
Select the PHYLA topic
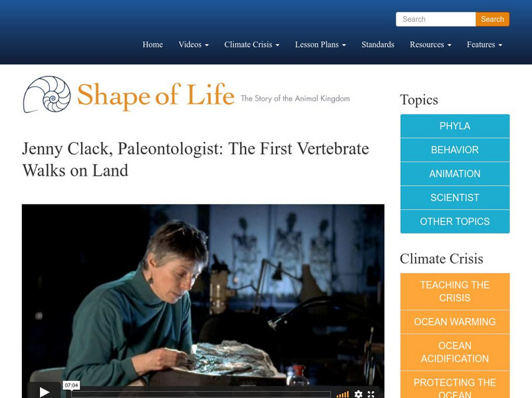pos(455,126)
